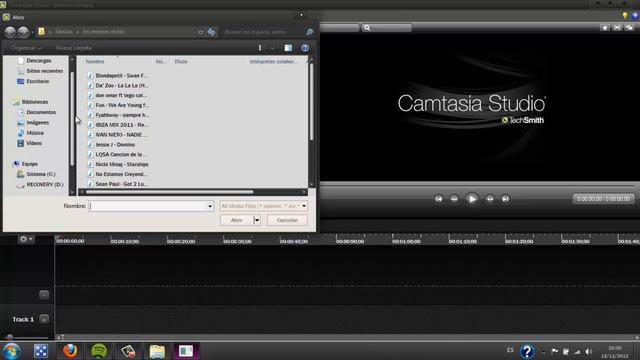Open the view options dropdown arrow
The height and width of the screenshot is (360, 640).
[272, 48]
